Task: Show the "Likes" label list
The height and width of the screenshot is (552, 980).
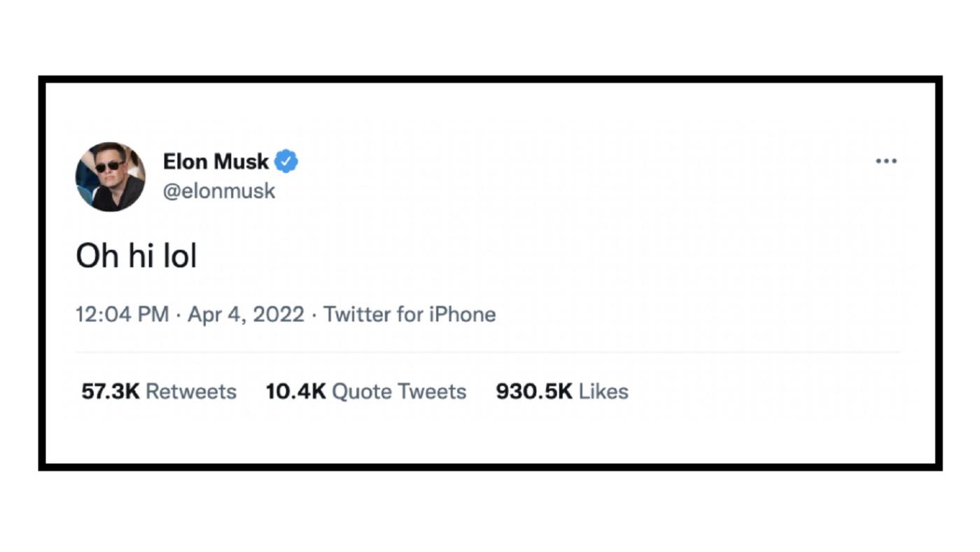Action: click(603, 391)
